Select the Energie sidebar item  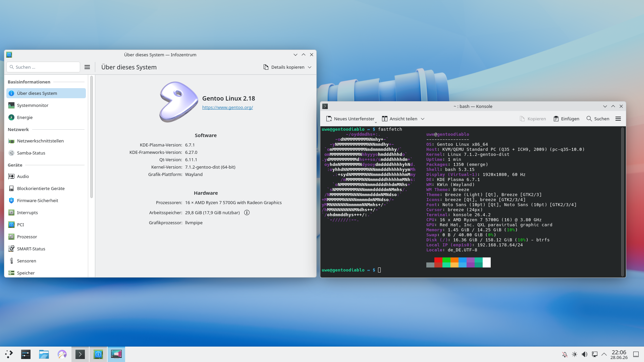(x=46, y=117)
